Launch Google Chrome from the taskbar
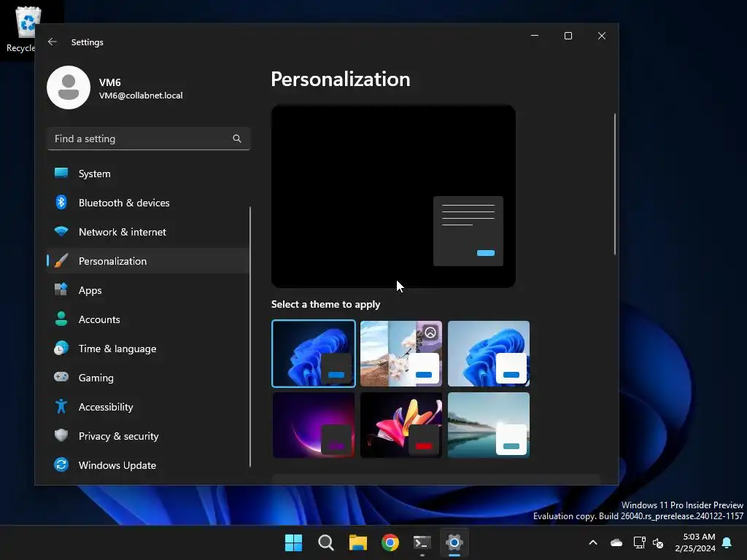This screenshot has height=560, width=747. pyautogui.click(x=390, y=542)
